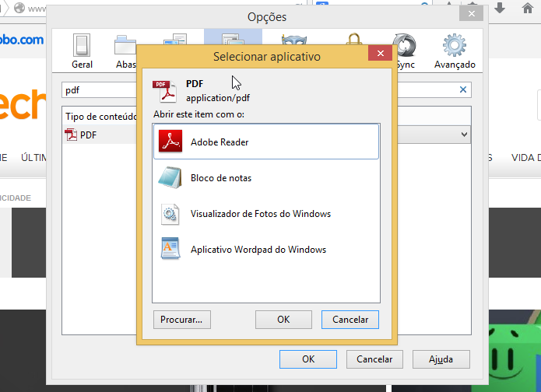Click Ajuda in the Opções window
Screen dimensions: 541x392
click(x=441, y=359)
